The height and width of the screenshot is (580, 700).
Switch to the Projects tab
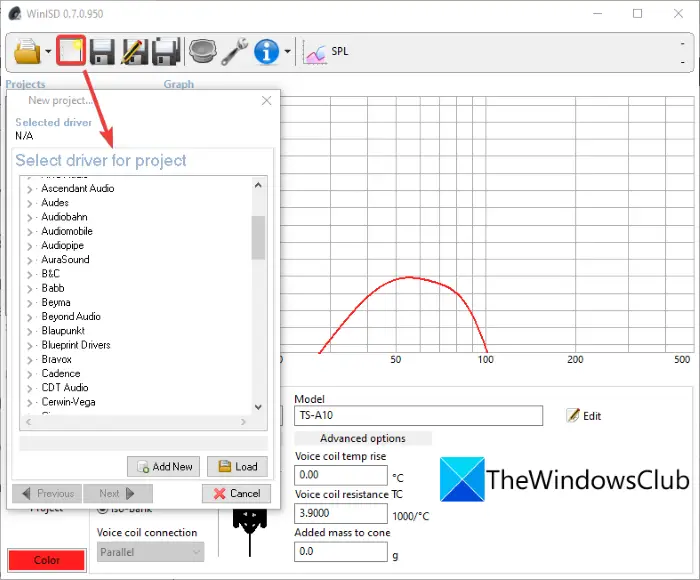pyautogui.click(x=25, y=84)
